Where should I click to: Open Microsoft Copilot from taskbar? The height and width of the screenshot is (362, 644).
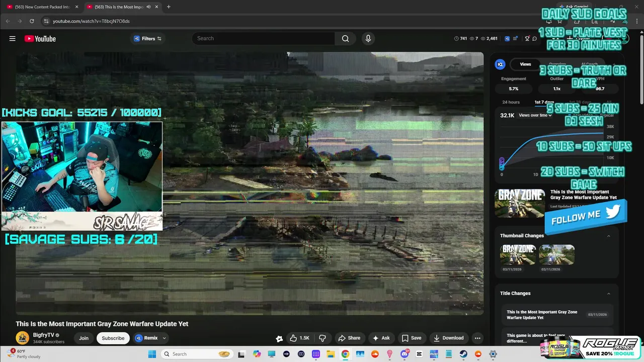point(257,354)
